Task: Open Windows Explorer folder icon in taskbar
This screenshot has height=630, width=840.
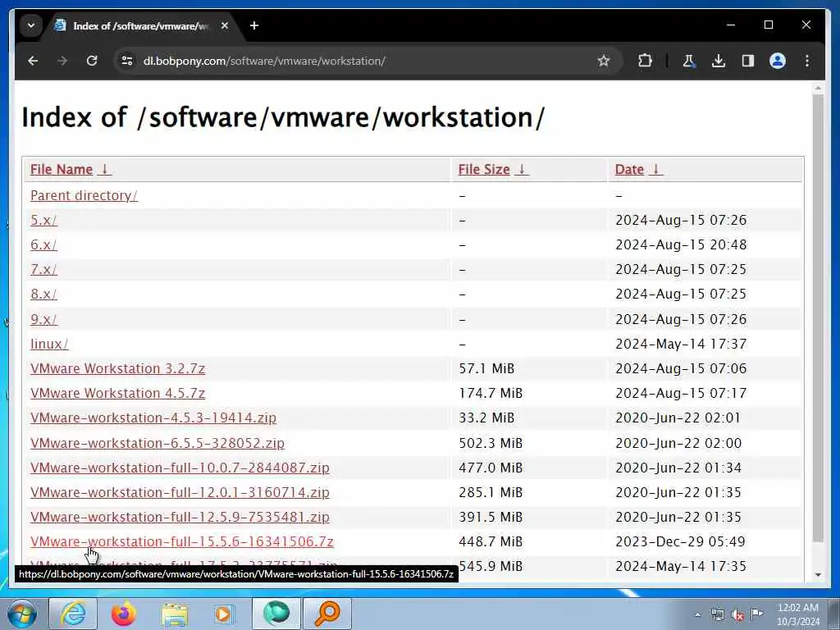Action: click(175, 614)
